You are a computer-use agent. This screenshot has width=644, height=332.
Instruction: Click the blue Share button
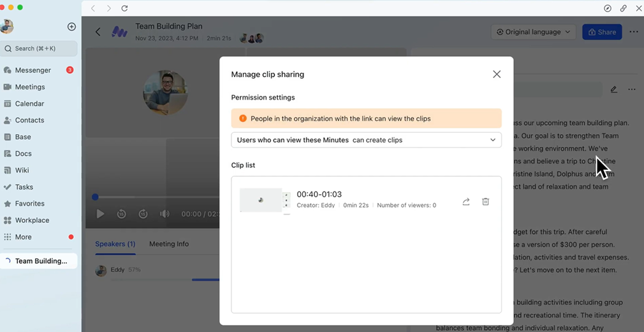tap(601, 32)
